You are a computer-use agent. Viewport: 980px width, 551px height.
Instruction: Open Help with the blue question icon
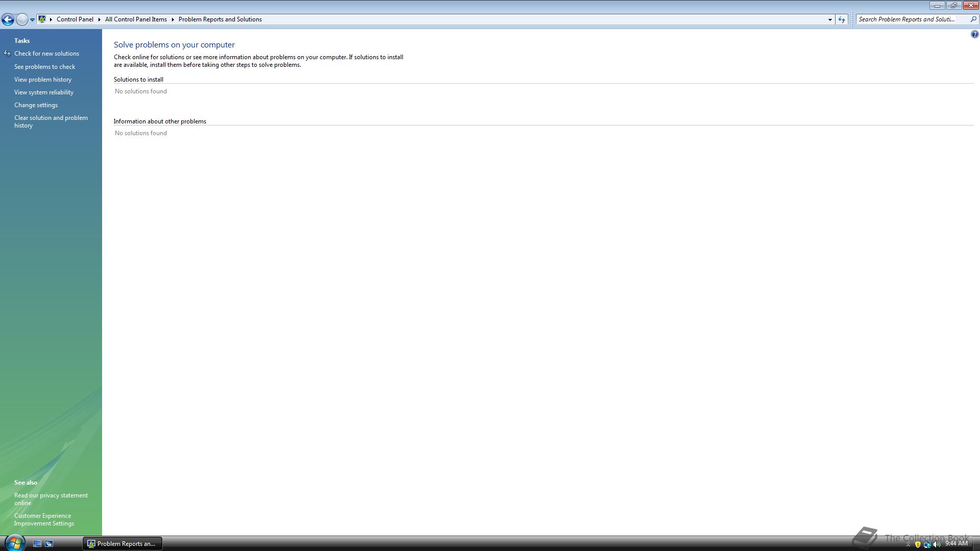tap(974, 34)
